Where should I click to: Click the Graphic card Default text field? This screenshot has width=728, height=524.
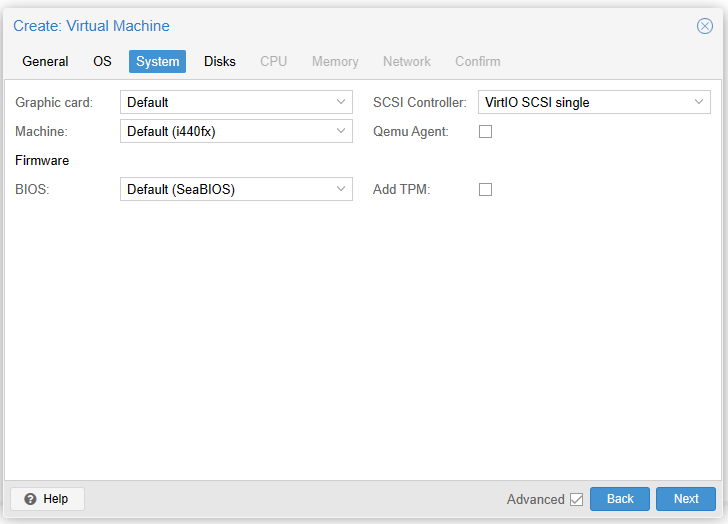[x=225, y=102]
